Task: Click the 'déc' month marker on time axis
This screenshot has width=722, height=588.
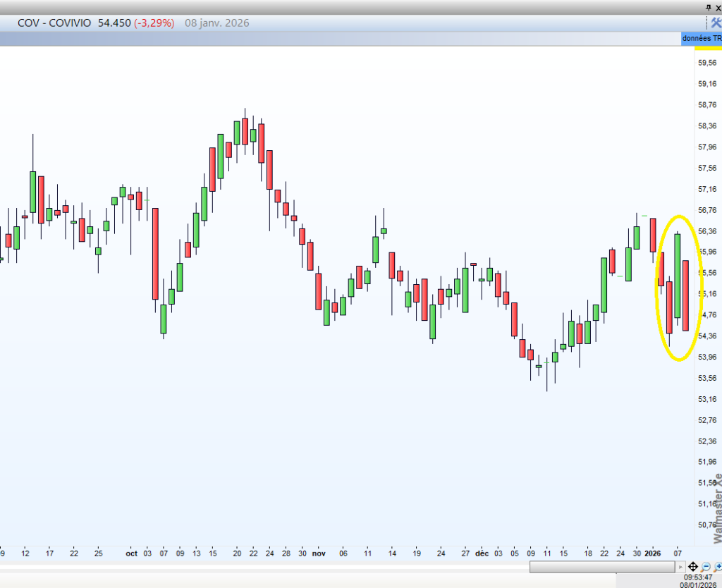Action: 482,553
